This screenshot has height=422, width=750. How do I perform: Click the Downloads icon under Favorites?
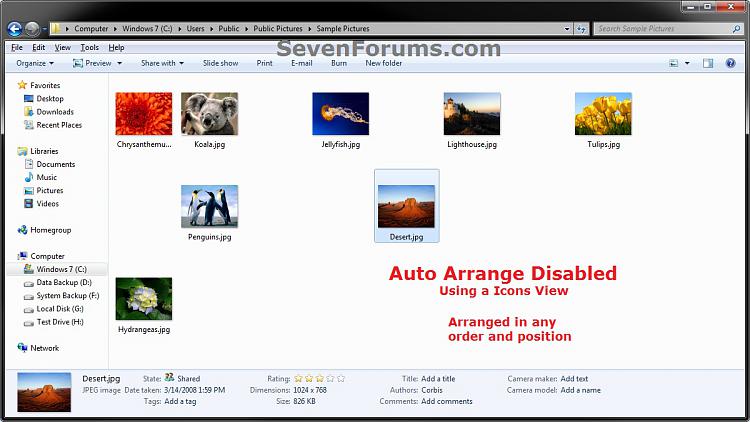[x=28, y=111]
